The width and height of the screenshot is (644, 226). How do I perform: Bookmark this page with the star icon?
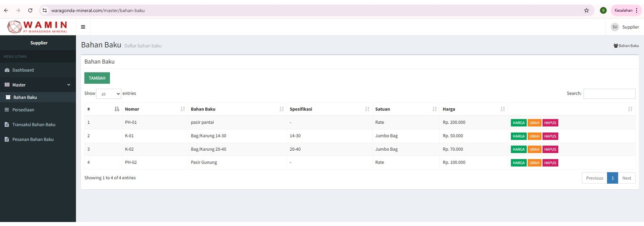(x=586, y=10)
